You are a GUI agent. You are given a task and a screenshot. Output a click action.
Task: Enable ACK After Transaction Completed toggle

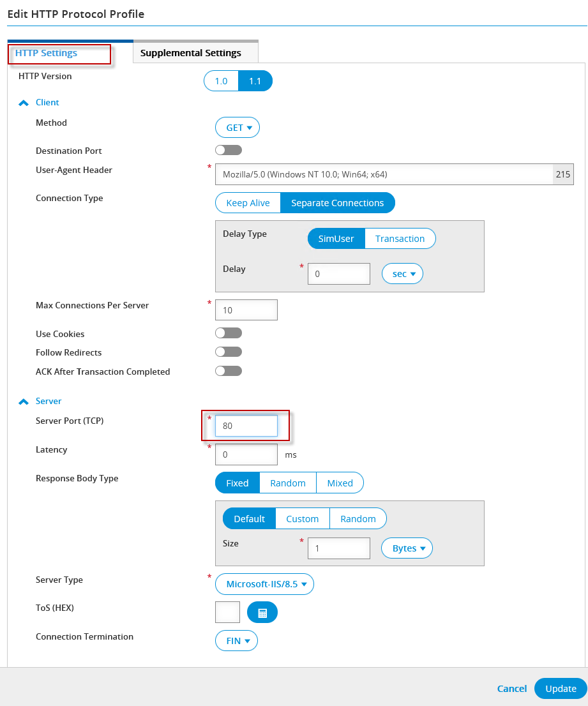(229, 371)
